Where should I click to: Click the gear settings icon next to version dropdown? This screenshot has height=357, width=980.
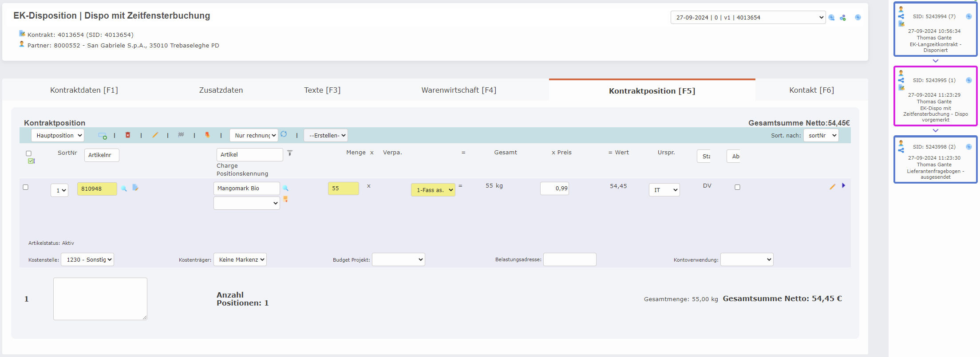click(x=843, y=18)
